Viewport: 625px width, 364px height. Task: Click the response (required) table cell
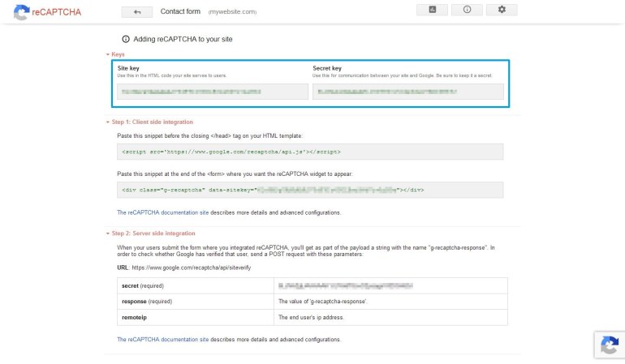pyautogui.click(x=196, y=302)
